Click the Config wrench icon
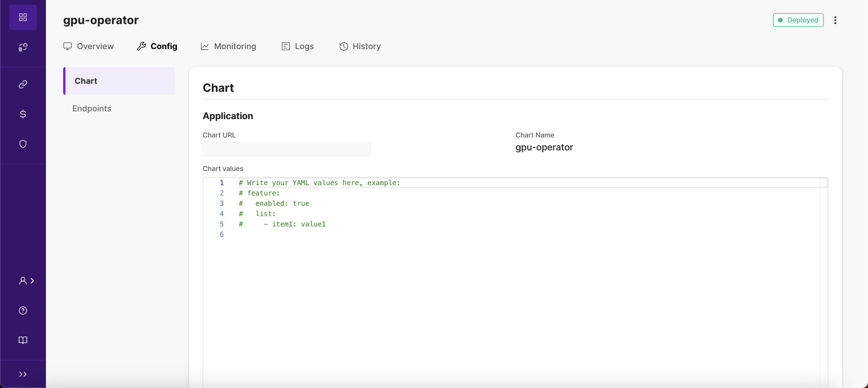 pos(142,46)
